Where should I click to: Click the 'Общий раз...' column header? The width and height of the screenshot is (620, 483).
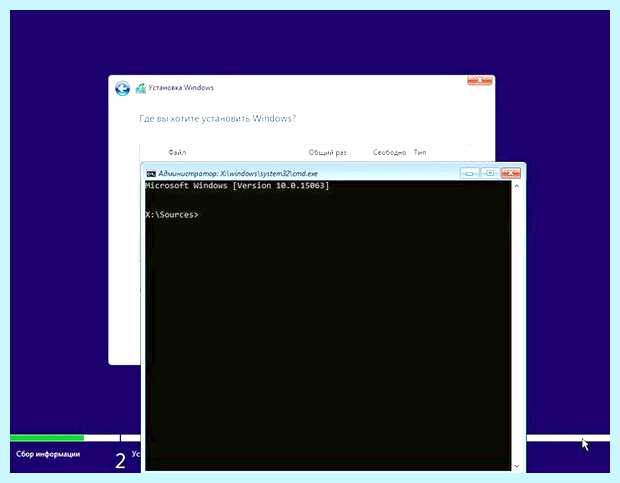click(x=327, y=152)
